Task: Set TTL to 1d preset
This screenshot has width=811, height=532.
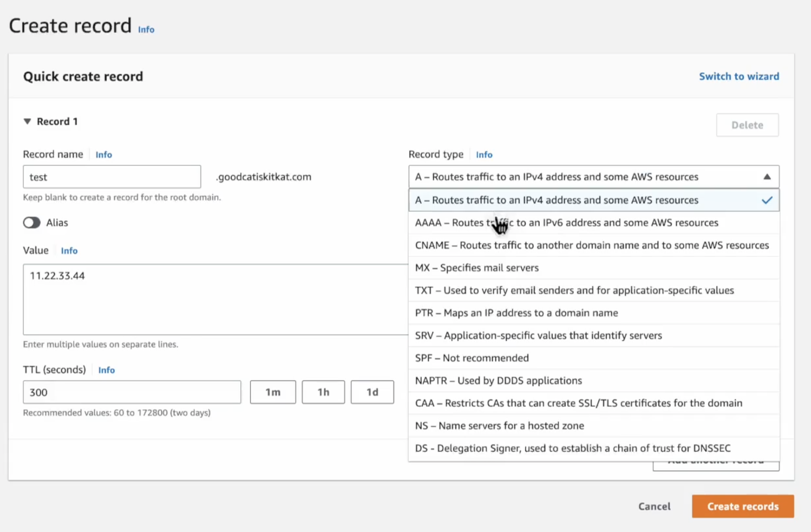Action: (x=372, y=392)
